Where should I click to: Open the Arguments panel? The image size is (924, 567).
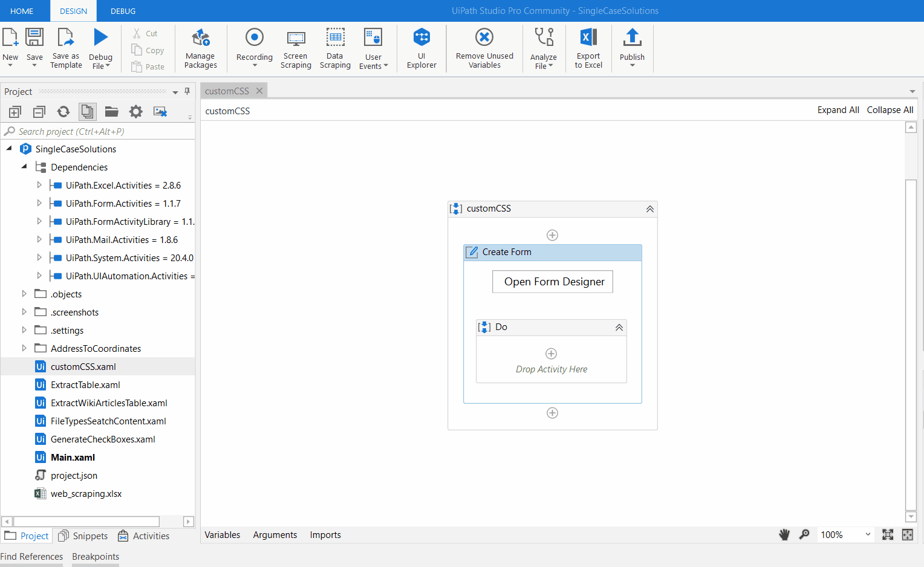[275, 534]
